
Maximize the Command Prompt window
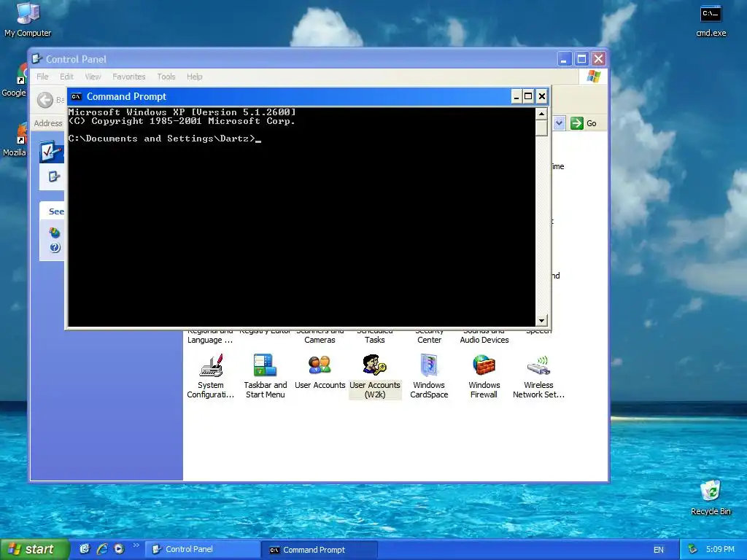[x=528, y=97]
